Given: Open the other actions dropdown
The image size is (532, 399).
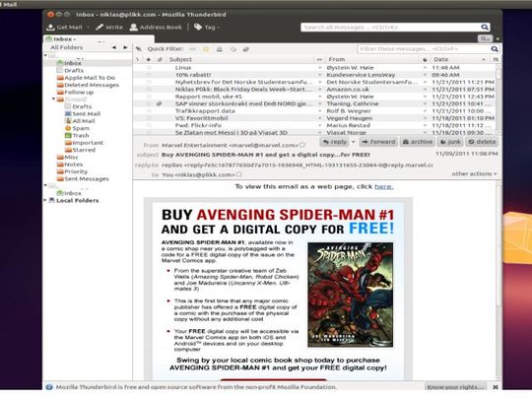Looking at the screenshot, I should [x=474, y=173].
